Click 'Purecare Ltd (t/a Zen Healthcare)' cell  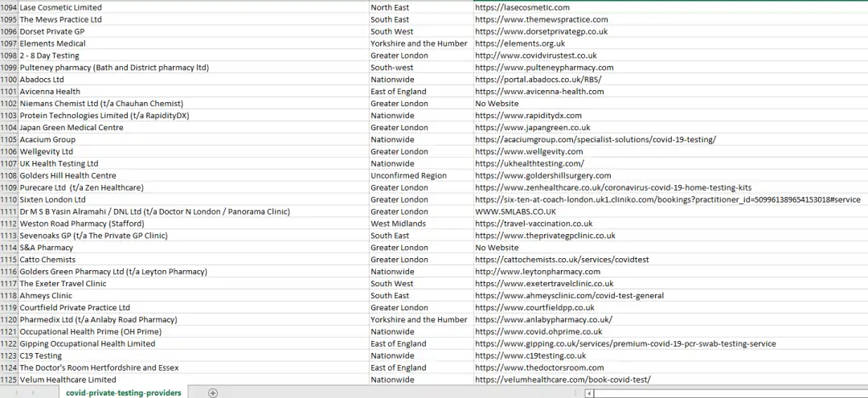(x=194, y=187)
